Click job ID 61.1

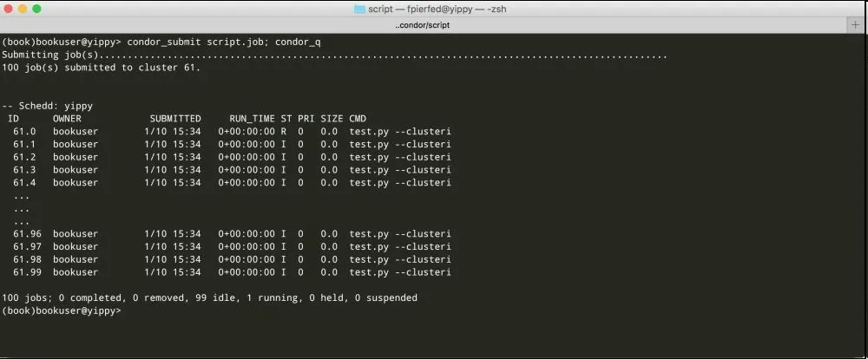pos(24,144)
